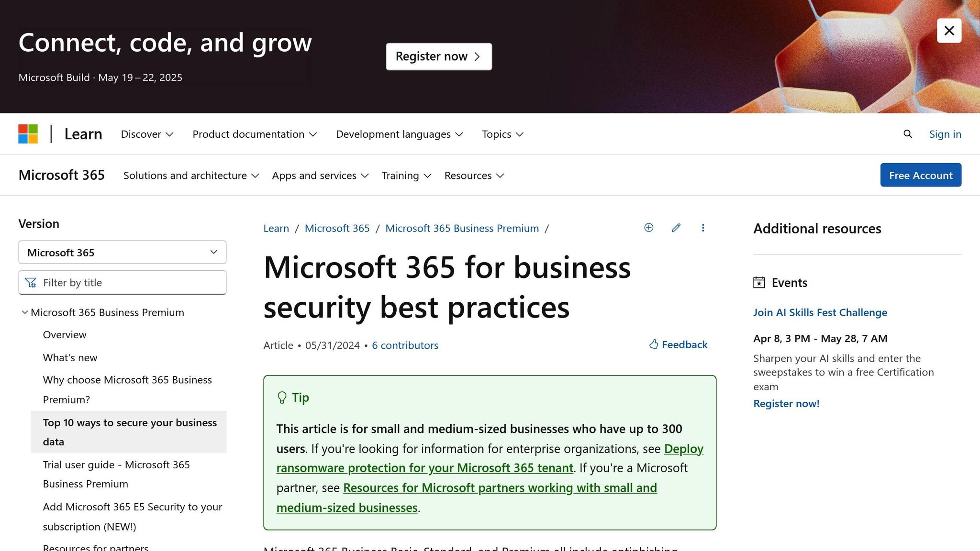Click the Microsoft logo

pyautogui.click(x=28, y=134)
